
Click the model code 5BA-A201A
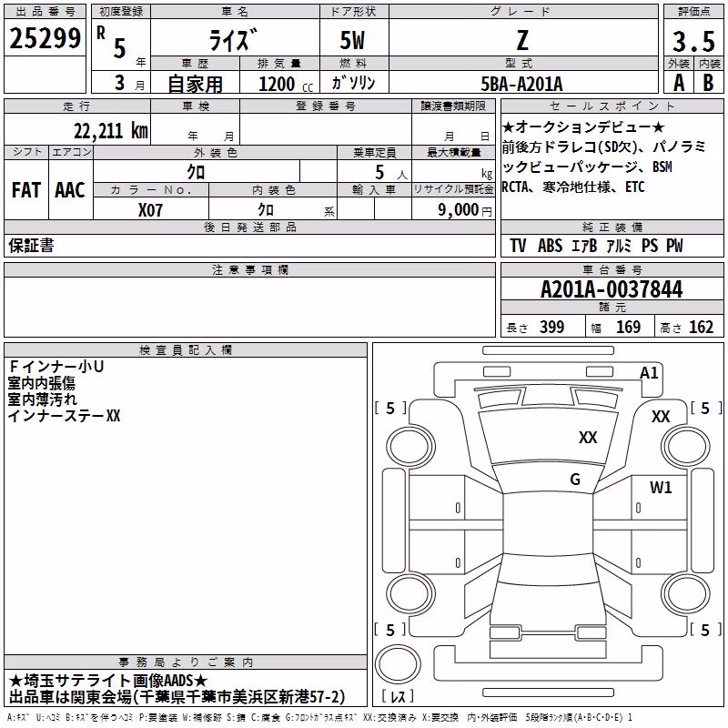(521, 84)
